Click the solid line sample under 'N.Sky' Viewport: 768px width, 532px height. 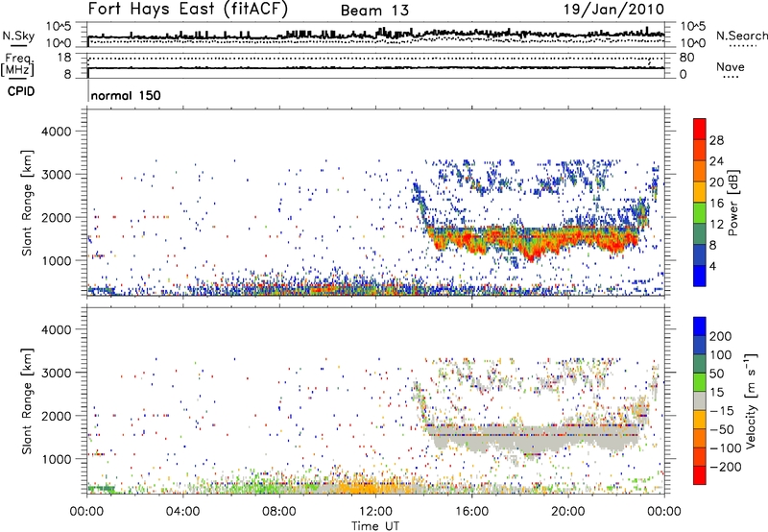pyautogui.click(x=18, y=46)
